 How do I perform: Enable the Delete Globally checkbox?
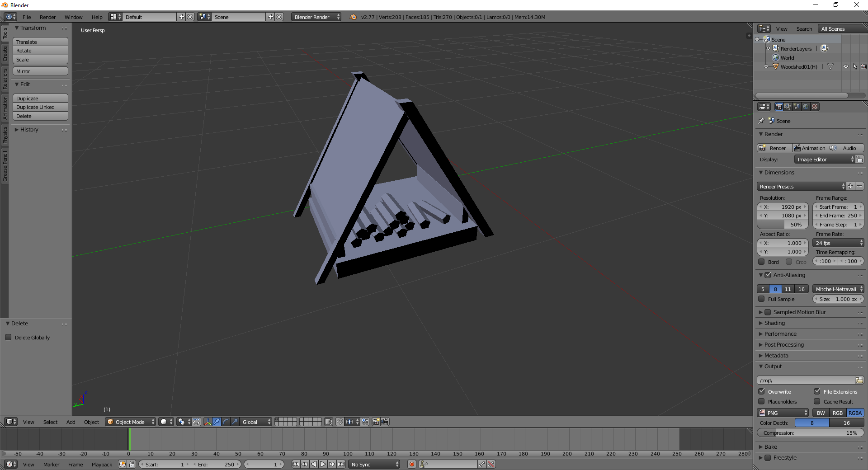[x=8, y=337]
